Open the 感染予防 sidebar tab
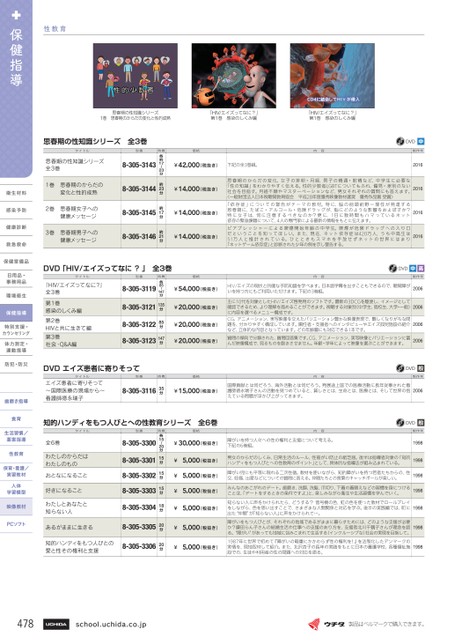462x644 pixels. click(x=16, y=210)
